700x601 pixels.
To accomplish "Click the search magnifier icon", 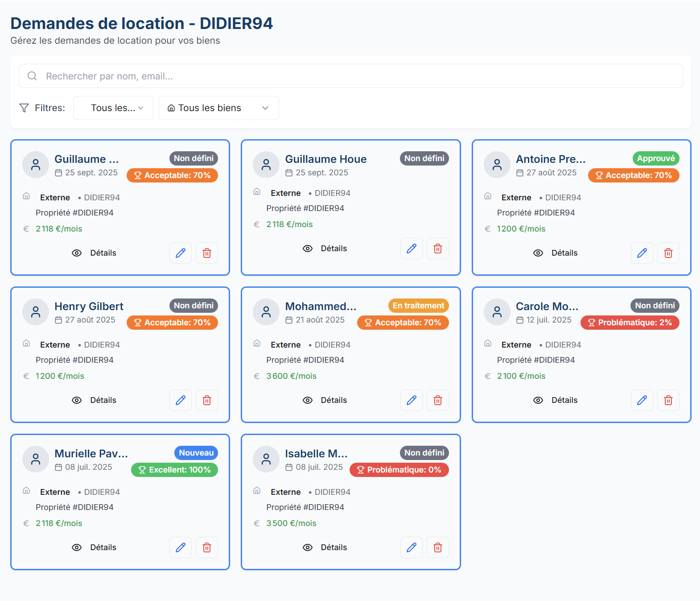I will [32, 76].
